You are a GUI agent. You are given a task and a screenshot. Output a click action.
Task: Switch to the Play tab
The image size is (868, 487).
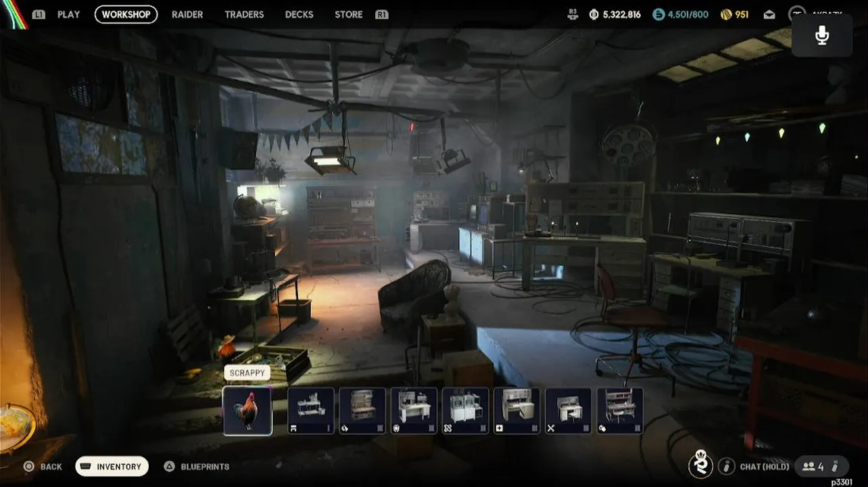(x=68, y=14)
